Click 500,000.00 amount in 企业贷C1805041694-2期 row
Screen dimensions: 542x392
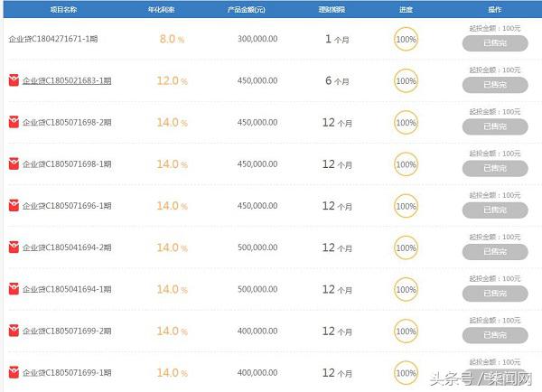[x=257, y=247]
